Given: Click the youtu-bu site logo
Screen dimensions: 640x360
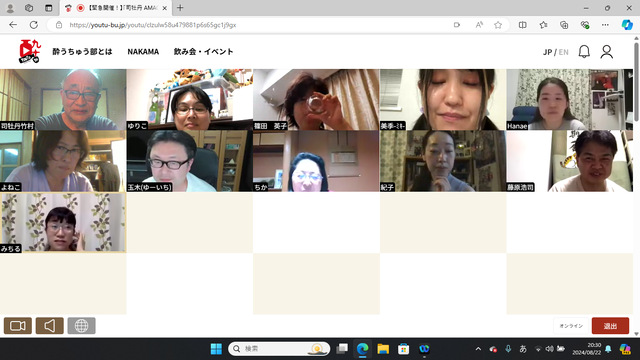Looking at the screenshot, I should click(29, 51).
